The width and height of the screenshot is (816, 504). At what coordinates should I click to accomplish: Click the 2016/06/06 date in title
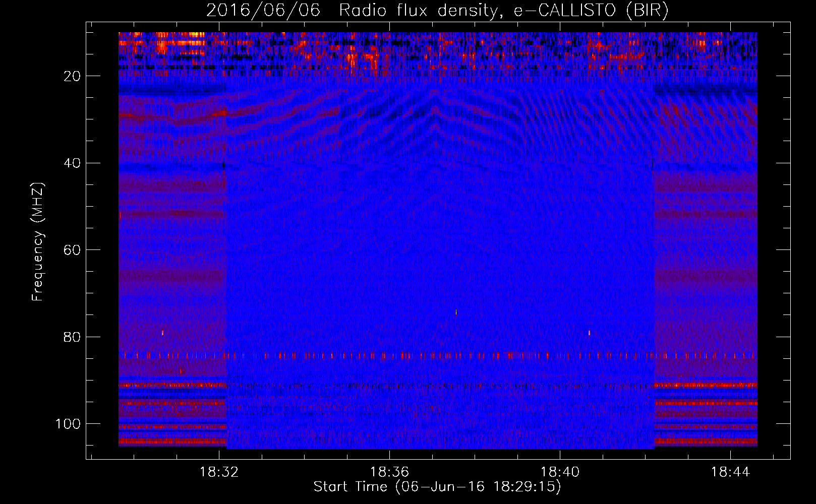[x=263, y=11]
